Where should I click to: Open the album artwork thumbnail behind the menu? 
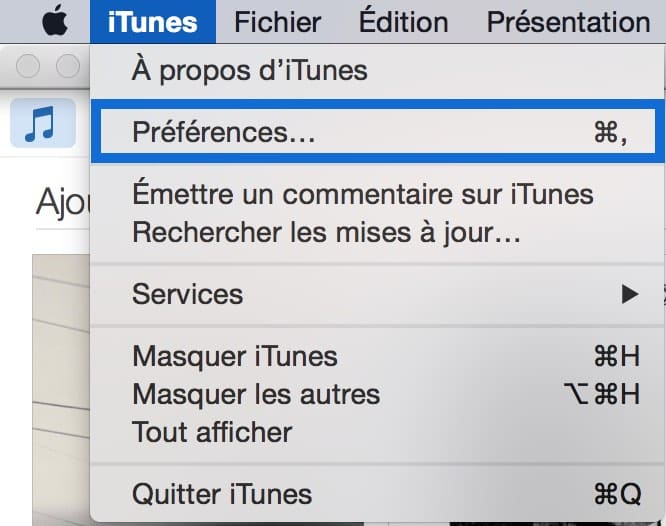pyautogui.click(x=61, y=390)
